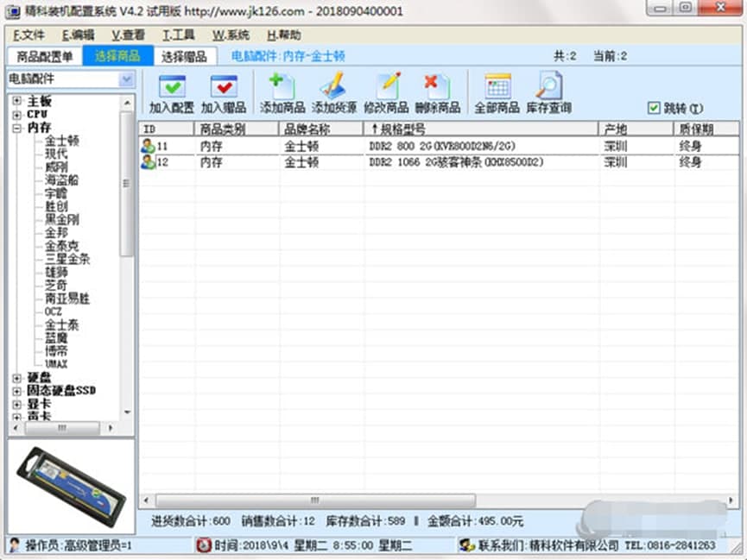Toggle the 跳转(T) checkbox
The height and width of the screenshot is (560, 747).
654,108
